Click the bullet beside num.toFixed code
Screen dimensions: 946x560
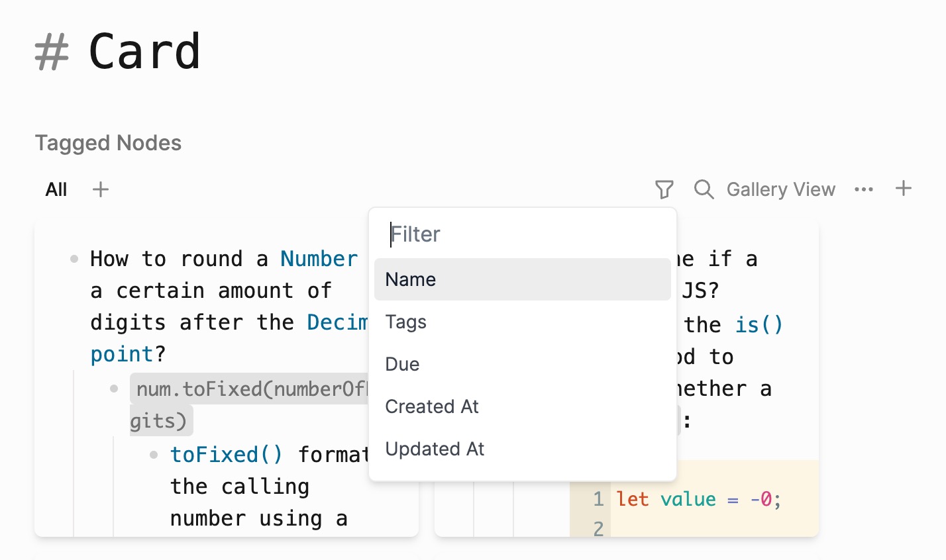pos(114,389)
